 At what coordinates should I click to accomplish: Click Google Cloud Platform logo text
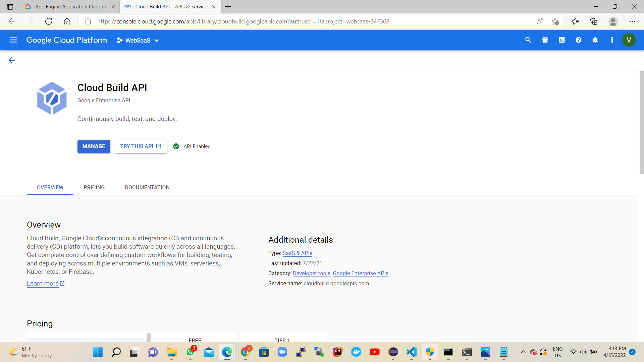pyautogui.click(x=67, y=40)
